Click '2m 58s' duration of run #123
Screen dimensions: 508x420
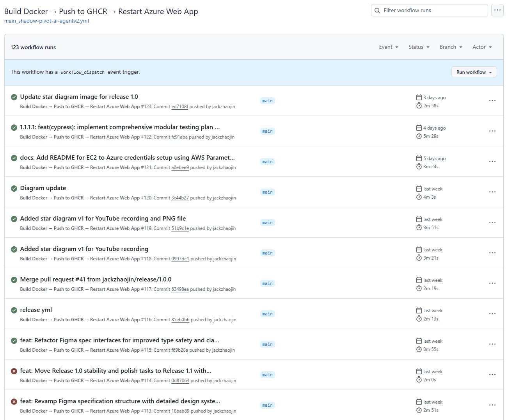431,106
